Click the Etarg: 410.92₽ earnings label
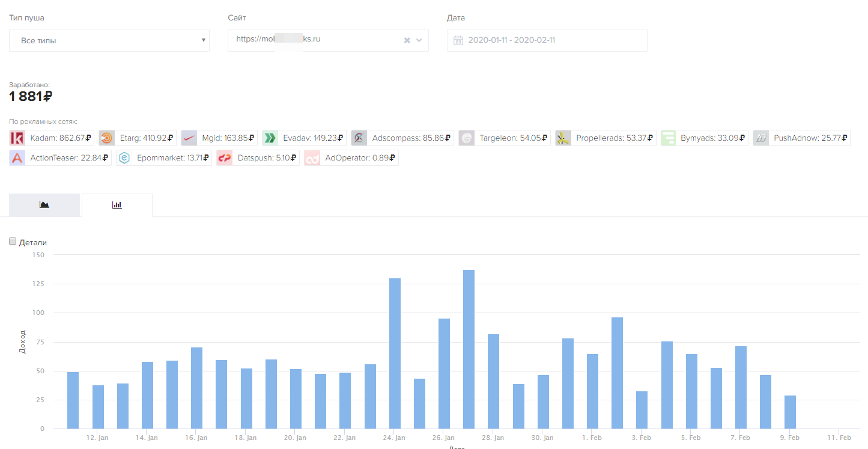The image size is (868, 449). coord(147,138)
